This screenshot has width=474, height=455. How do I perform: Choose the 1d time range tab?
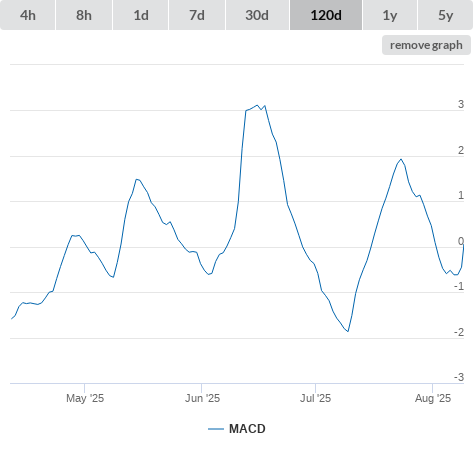[x=141, y=15]
